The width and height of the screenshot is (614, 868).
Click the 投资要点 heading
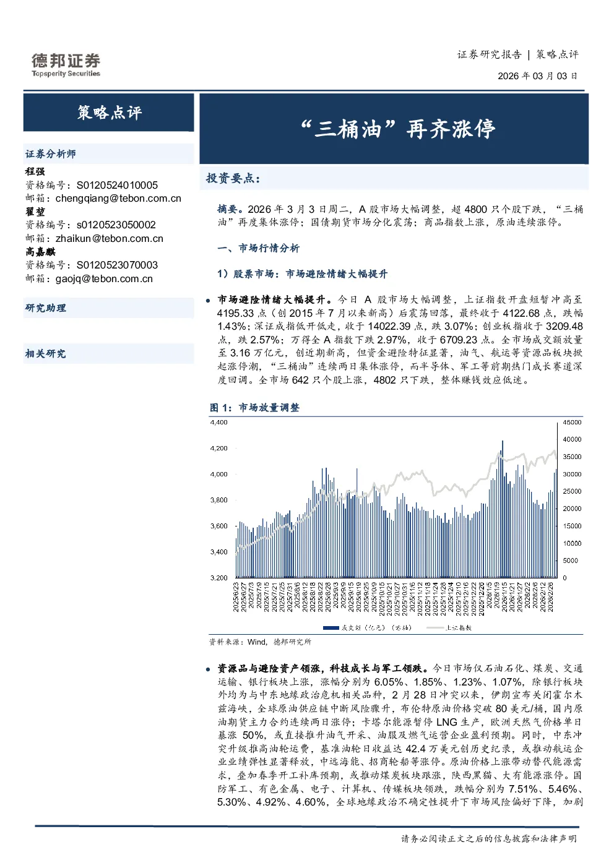click(233, 178)
